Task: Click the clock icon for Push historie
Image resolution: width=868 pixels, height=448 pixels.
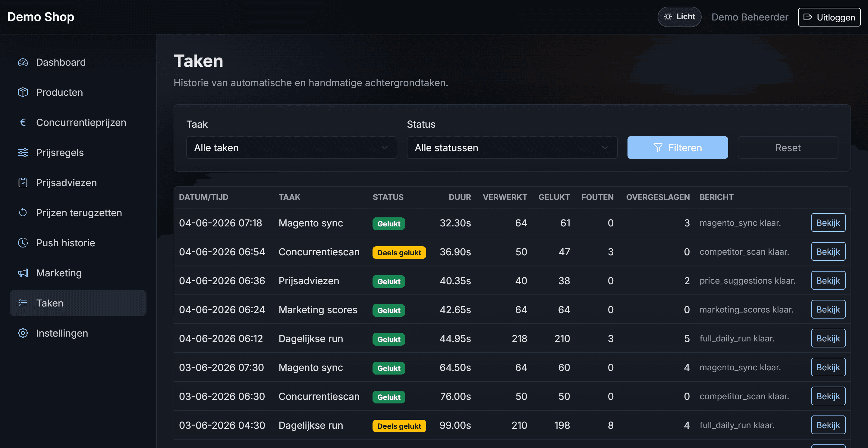Action: 23,243
